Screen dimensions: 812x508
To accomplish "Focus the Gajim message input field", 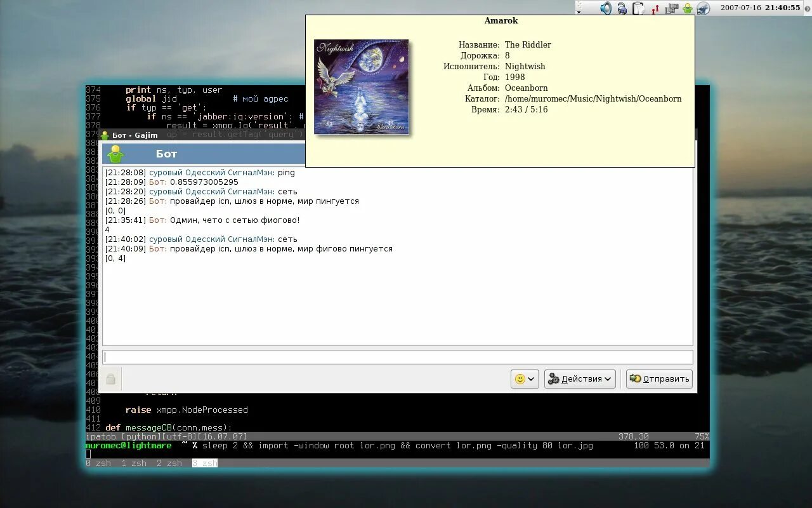I will click(398, 357).
